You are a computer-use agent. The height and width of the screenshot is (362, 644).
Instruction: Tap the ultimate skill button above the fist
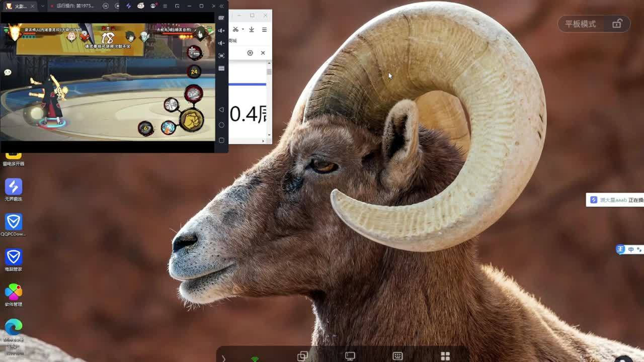click(193, 94)
